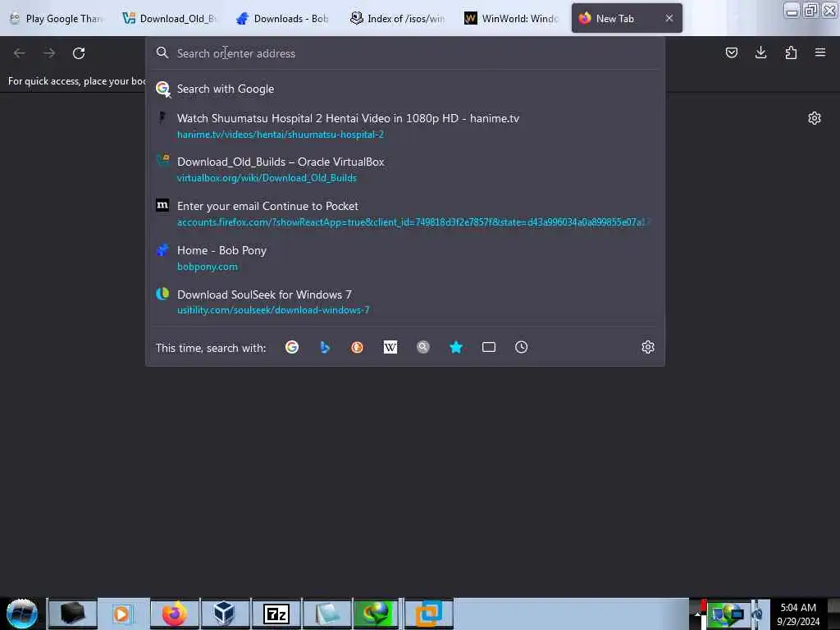
Task: Open VirtualBox cube icon in taskbar
Action: tap(225, 614)
